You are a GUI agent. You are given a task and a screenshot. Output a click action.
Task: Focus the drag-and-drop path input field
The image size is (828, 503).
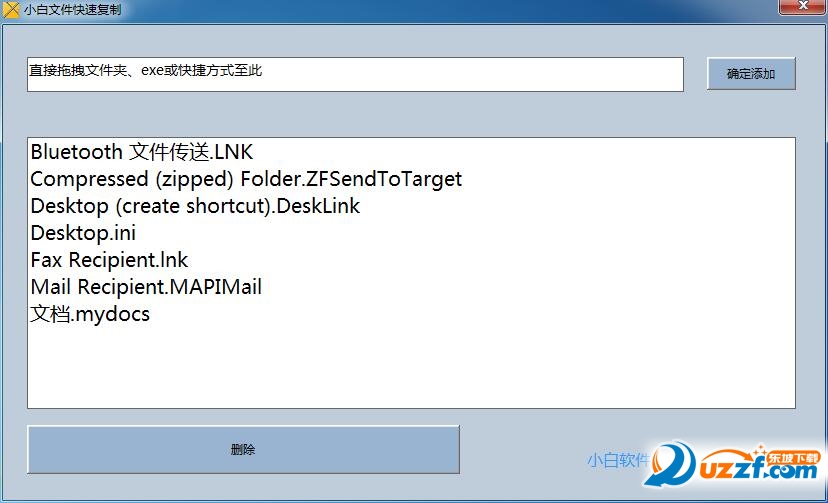[x=355, y=74]
